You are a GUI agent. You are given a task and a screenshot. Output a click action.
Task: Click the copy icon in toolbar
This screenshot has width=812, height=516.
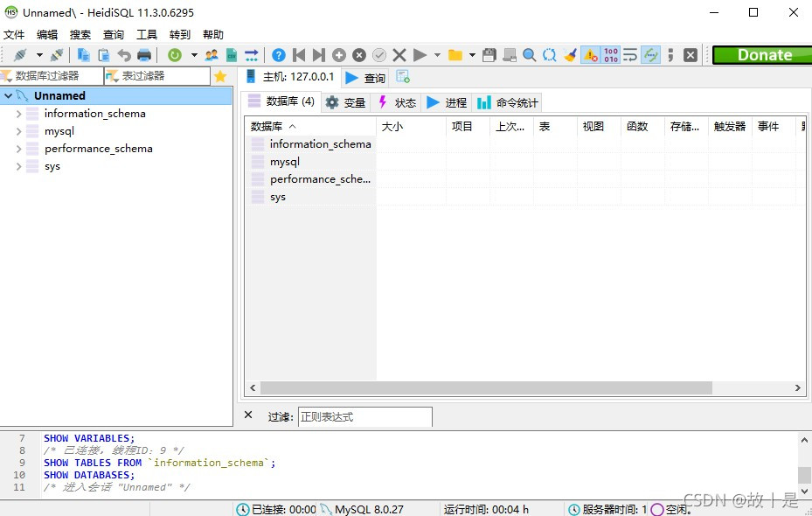click(x=83, y=55)
